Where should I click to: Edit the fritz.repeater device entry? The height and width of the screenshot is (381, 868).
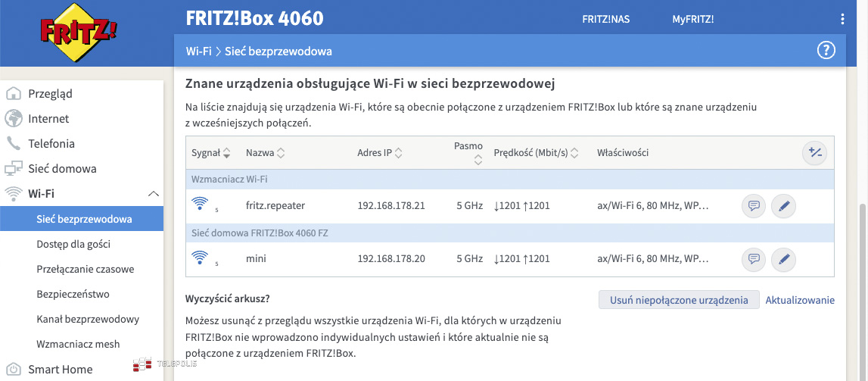pyautogui.click(x=783, y=206)
